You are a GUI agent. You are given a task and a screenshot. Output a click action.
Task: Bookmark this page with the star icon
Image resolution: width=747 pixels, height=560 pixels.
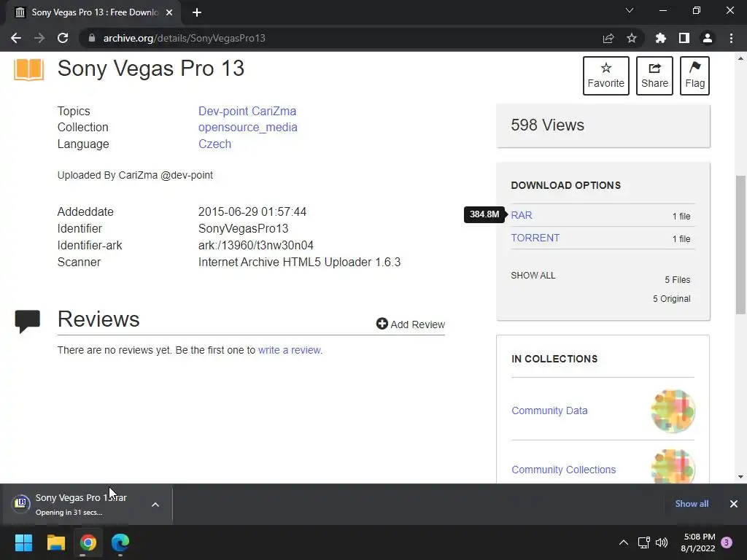632,38
